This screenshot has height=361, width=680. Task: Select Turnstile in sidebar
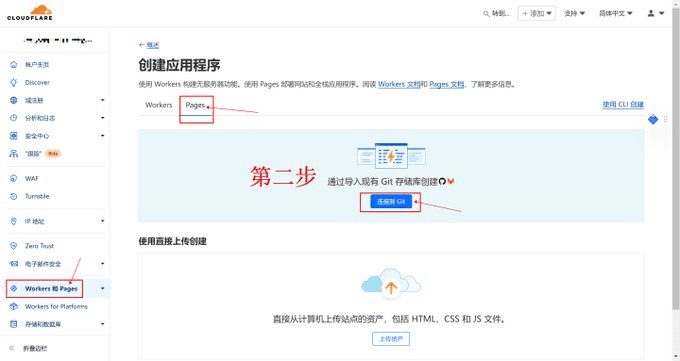[37, 196]
